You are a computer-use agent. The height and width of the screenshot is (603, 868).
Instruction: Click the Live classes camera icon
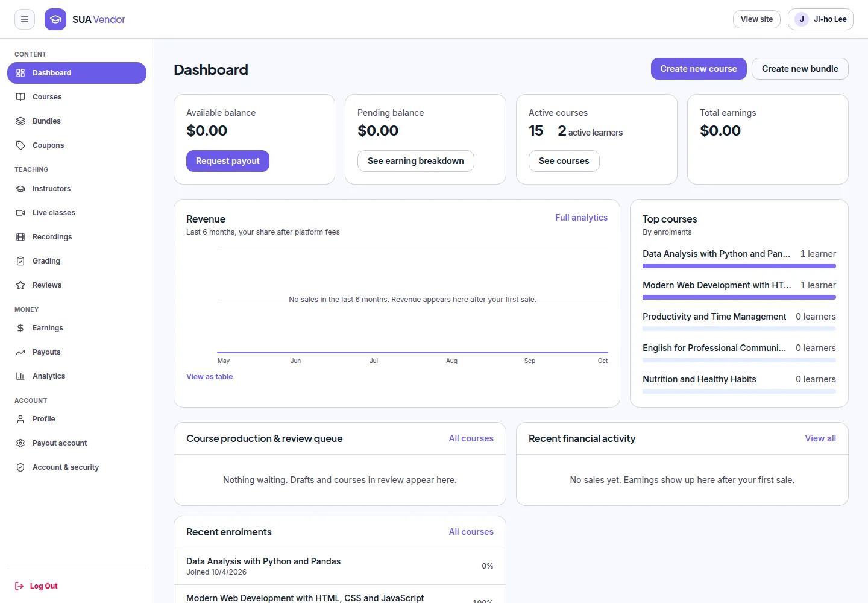(20, 213)
